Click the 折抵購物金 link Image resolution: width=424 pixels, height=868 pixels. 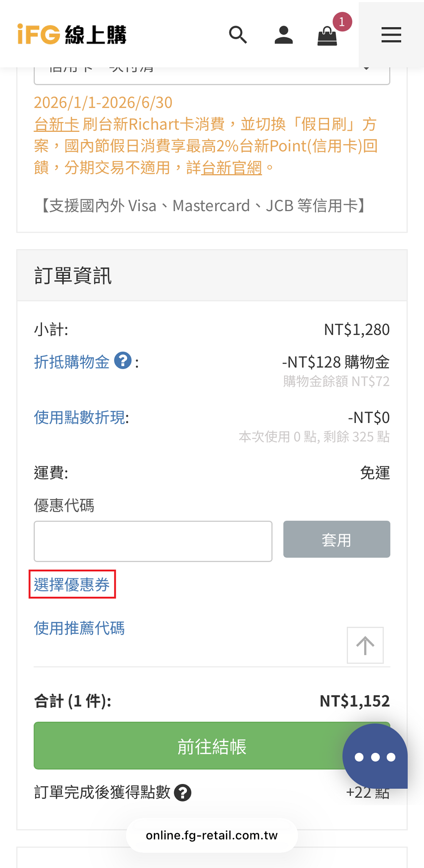point(72,362)
